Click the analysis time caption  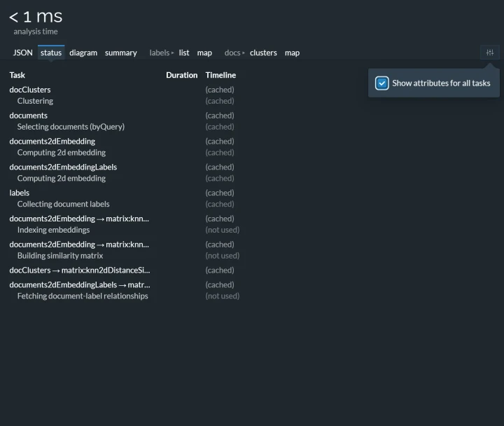point(36,32)
